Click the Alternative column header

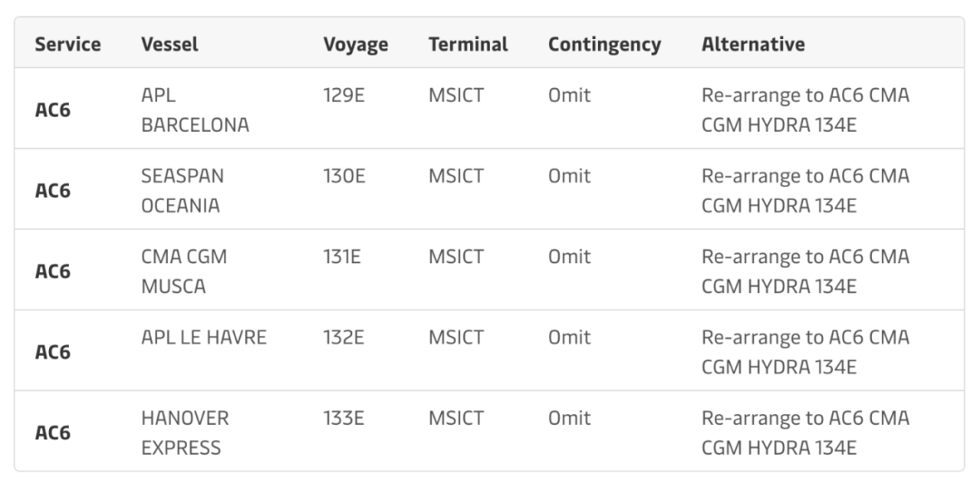pyautogui.click(x=753, y=44)
